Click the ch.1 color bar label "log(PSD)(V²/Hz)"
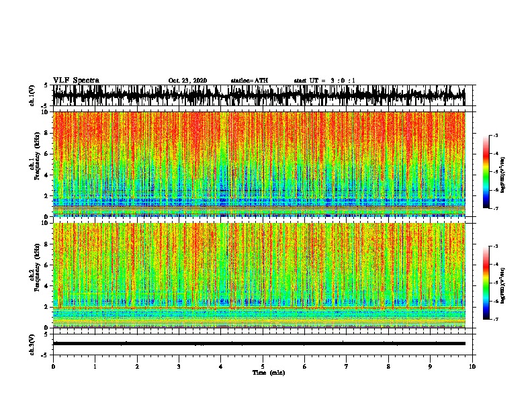 pos(503,175)
